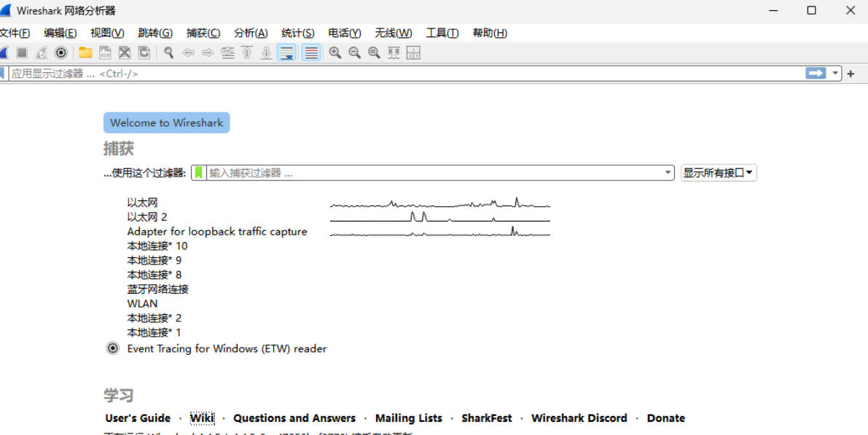The width and height of the screenshot is (868, 435).
Task: Zoom out main window text
Action: [x=354, y=52]
